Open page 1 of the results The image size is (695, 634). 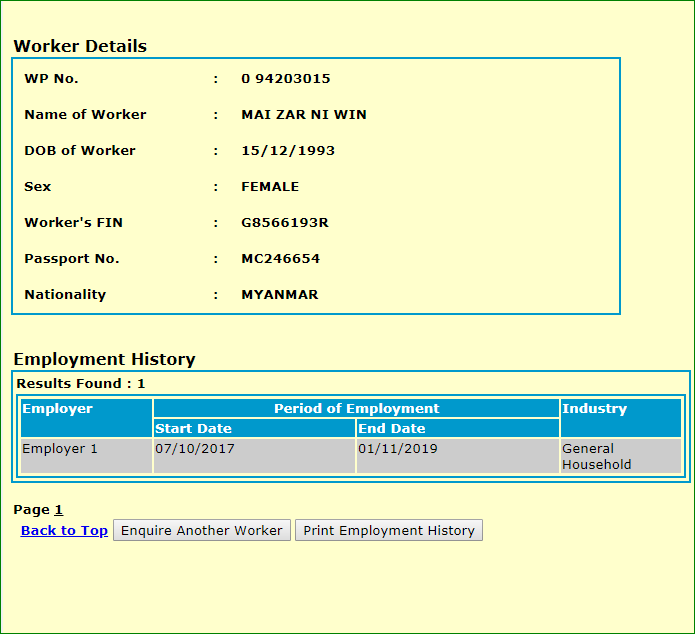(58, 510)
